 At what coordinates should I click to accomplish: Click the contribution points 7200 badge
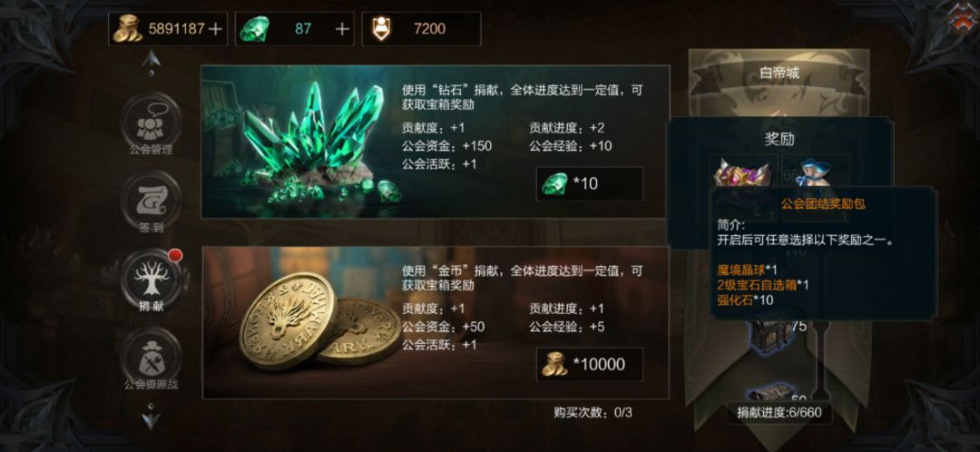click(x=421, y=29)
